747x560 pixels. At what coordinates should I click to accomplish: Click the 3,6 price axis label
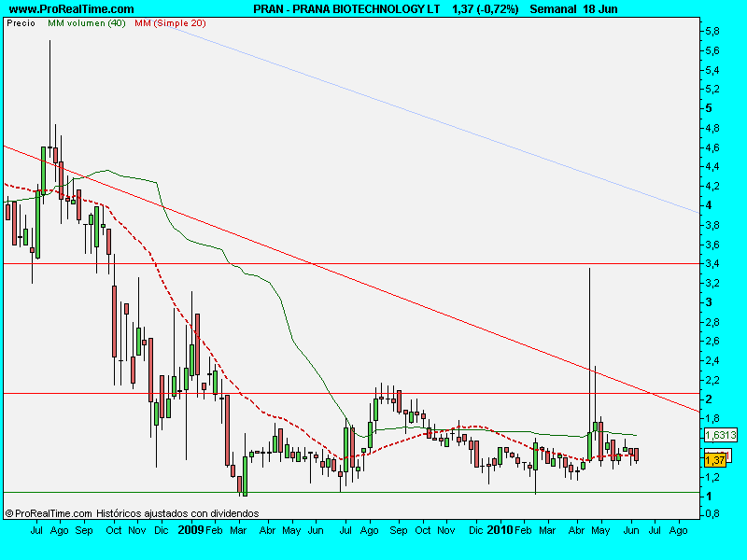tap(712, 245)
